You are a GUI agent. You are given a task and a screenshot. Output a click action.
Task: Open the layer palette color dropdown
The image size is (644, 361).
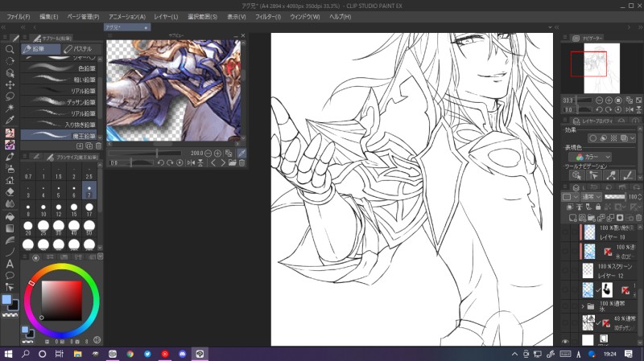point(570,197)
